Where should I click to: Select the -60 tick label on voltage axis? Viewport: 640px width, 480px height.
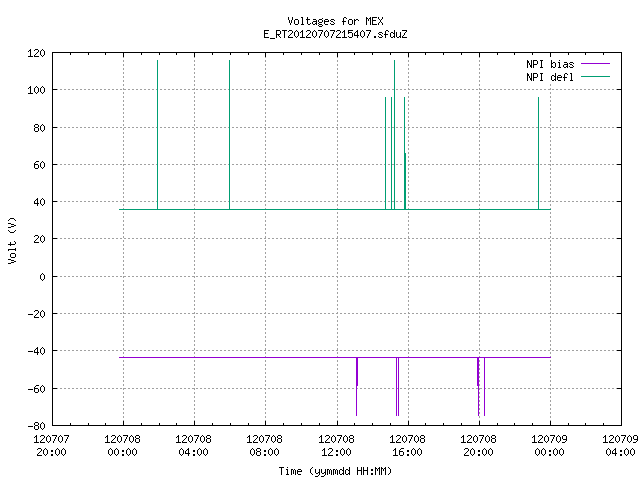(36, 389)
